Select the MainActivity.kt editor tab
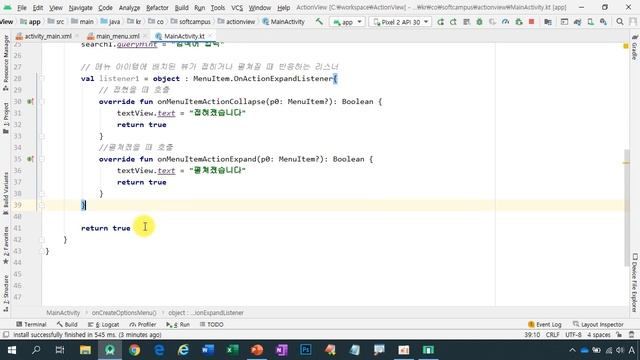Screen dimensions: 640x360 [184, 36]
